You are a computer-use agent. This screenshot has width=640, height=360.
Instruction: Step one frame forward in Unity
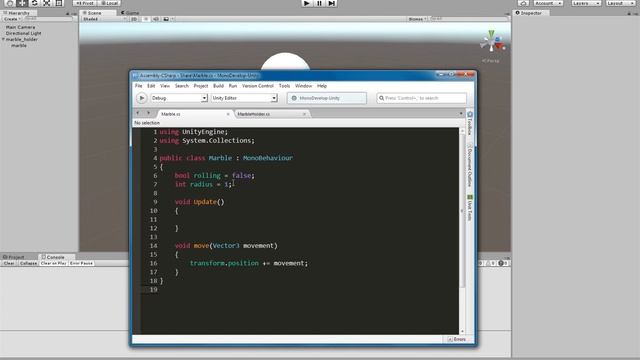coord(331,3)
